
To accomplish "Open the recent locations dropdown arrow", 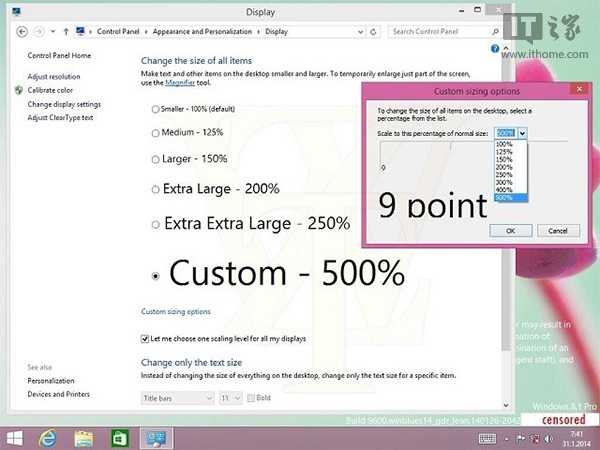I will coord(53,31).
